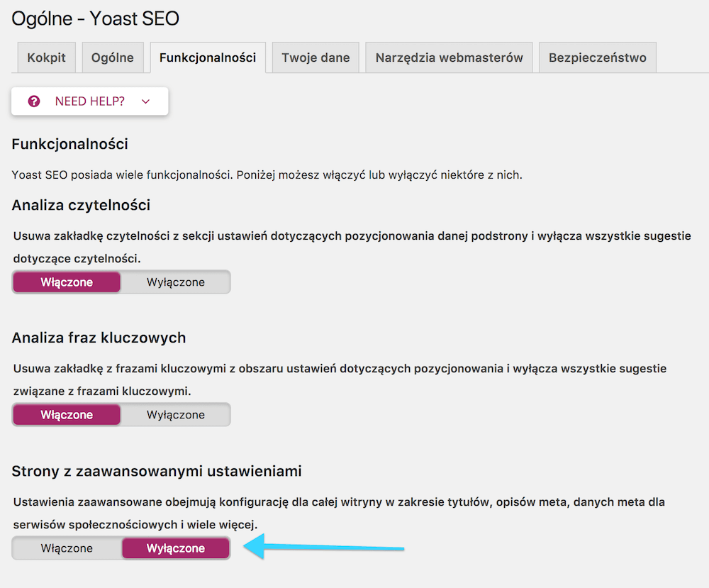Select the Funkcjonalności tab
709x588 pixels.
208,57
